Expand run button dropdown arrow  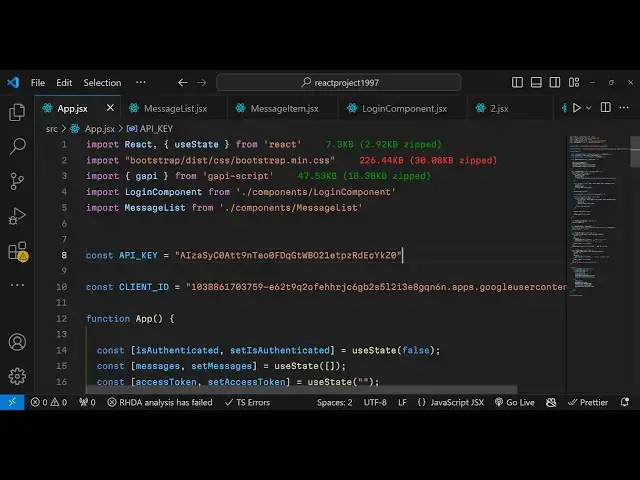[589, 108]
